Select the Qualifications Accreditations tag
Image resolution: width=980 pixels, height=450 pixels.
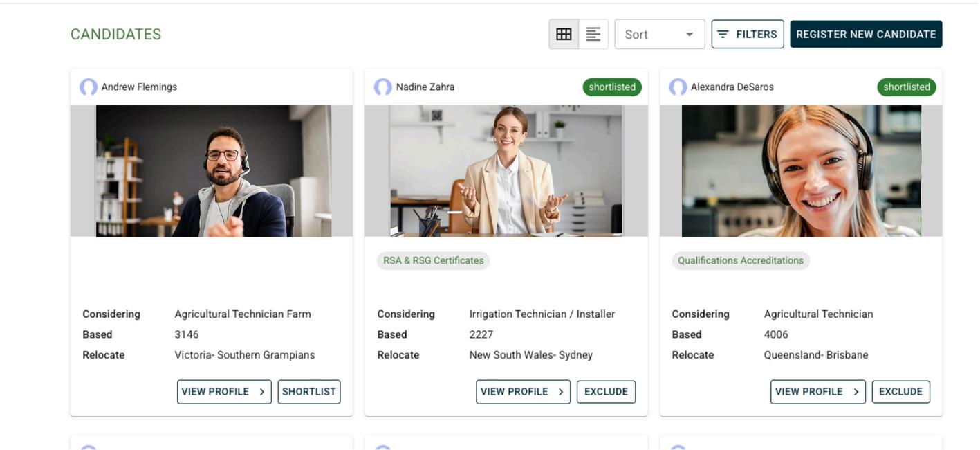(741, 261)
